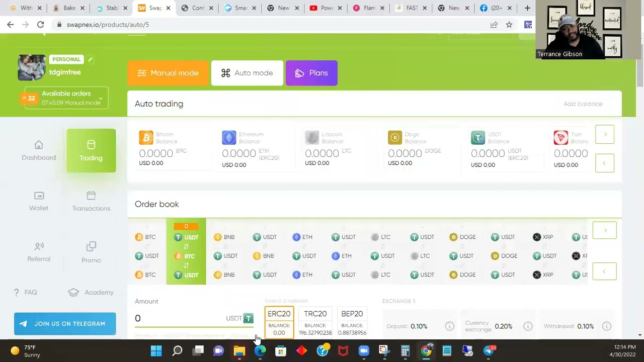This screenshot has width=644, height=362.
Task: Click the Tron Balance icon
Action: coord(561,138)
